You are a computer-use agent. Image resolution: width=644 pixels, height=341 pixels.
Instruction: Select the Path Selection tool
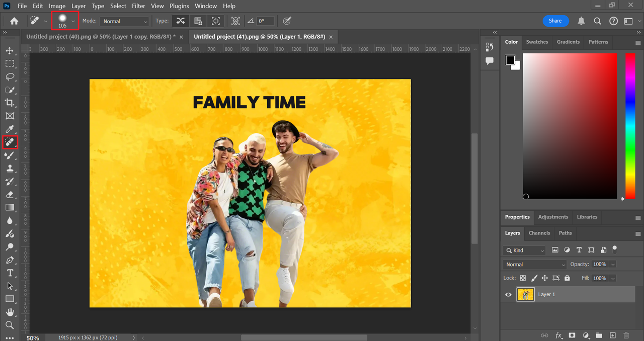(10, 286)
